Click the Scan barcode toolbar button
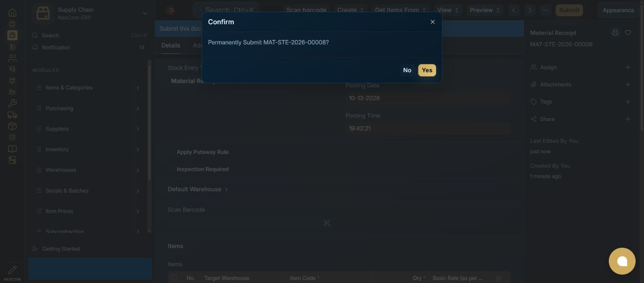 [306, 10]
